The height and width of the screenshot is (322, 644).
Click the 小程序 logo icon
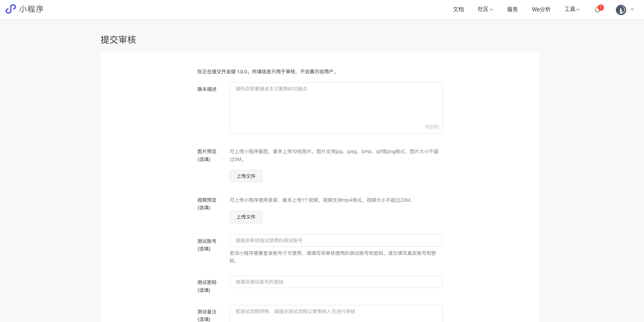(11, 9)
